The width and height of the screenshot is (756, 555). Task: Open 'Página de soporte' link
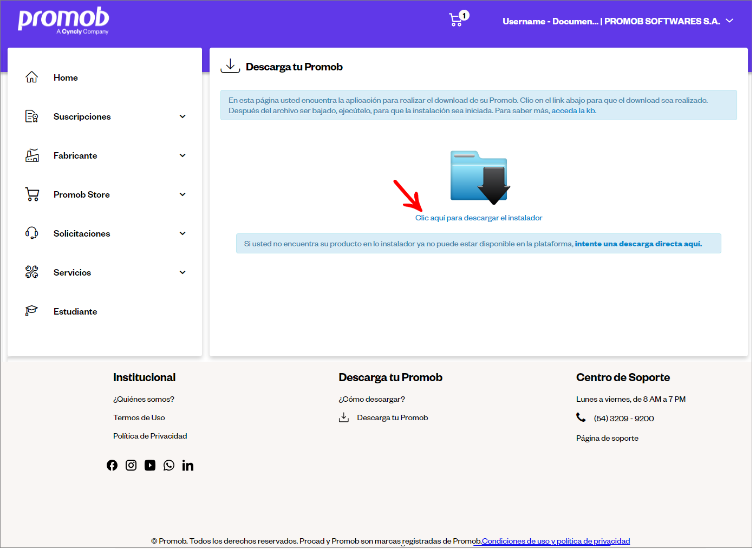coord(607,439)
